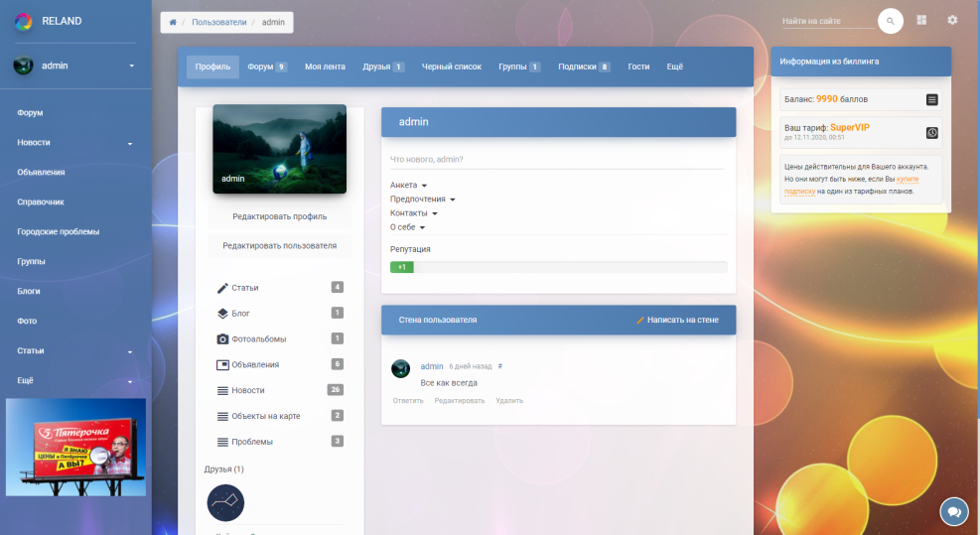Click Редактировать профиль button
Viewport: 980px width, 535px height.
point(279,216)
